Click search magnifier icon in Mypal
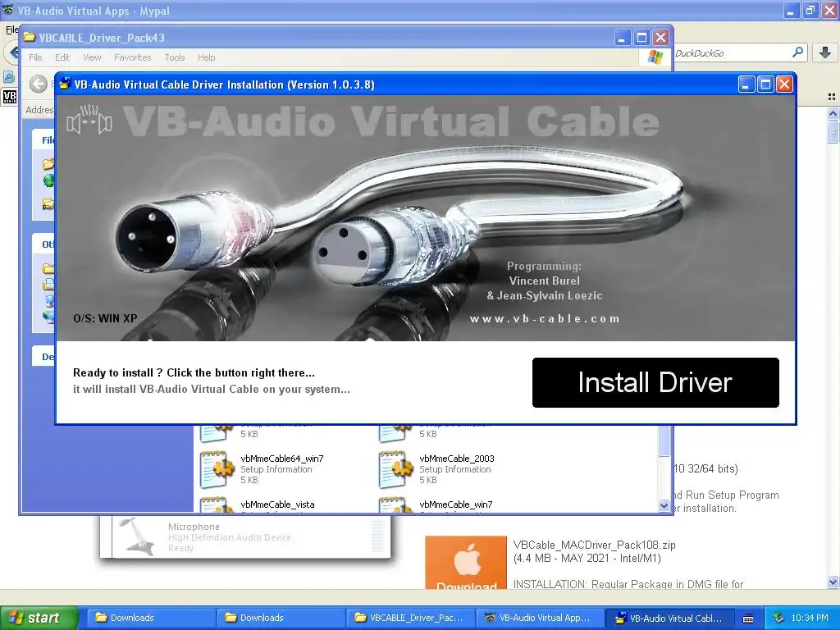840x630 pixels. [x=797, y=52]
